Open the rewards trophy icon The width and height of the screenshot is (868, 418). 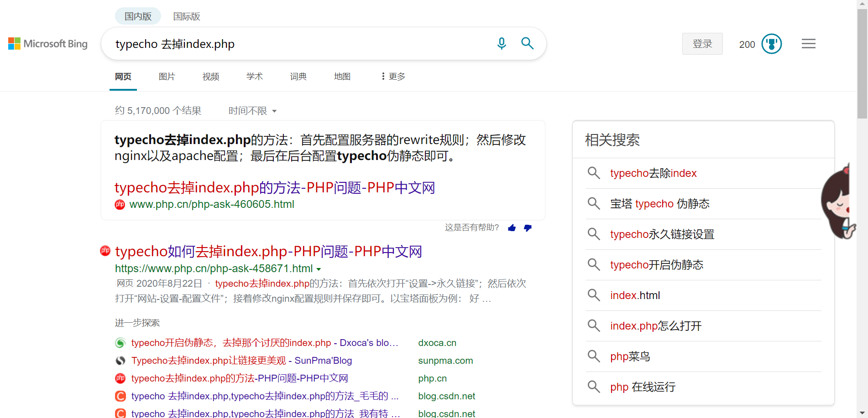(772, 44)
